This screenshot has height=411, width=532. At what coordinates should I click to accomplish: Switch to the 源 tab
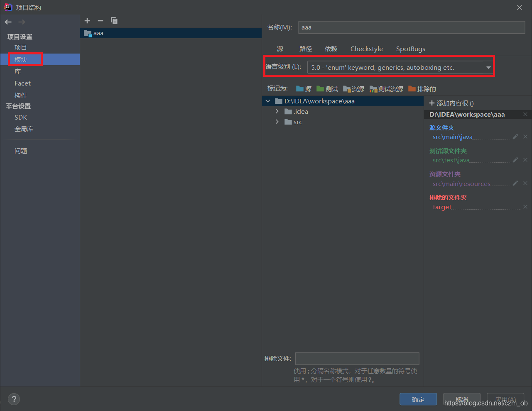(x=280, y=49)
